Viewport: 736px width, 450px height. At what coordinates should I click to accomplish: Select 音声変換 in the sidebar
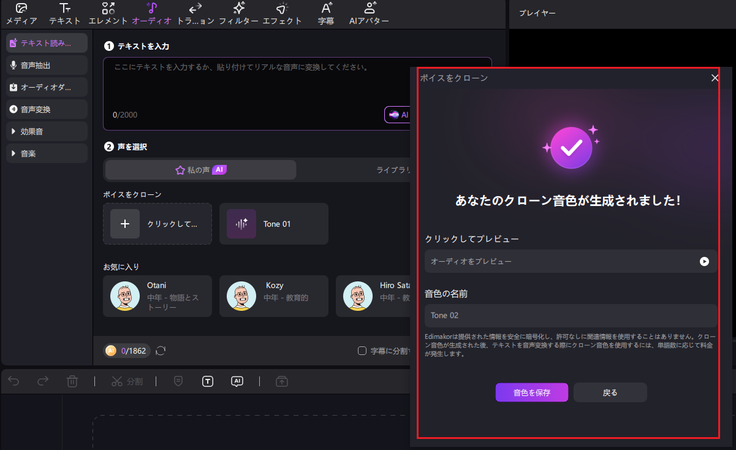[x=46, y=109]
